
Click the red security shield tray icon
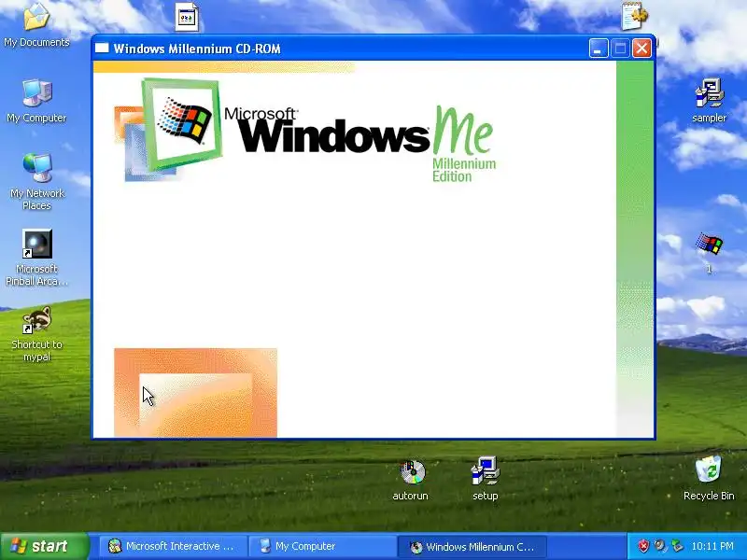(x=643, y=546)
